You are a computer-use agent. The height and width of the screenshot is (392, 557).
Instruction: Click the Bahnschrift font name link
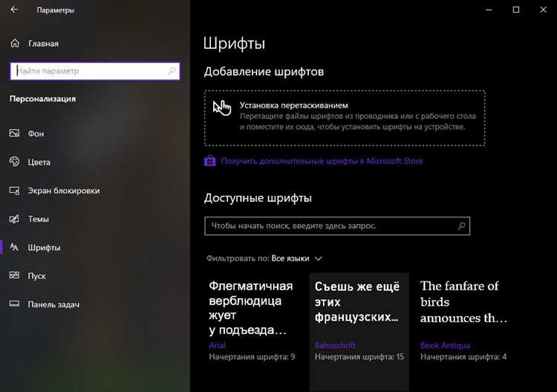click(335, 345)
